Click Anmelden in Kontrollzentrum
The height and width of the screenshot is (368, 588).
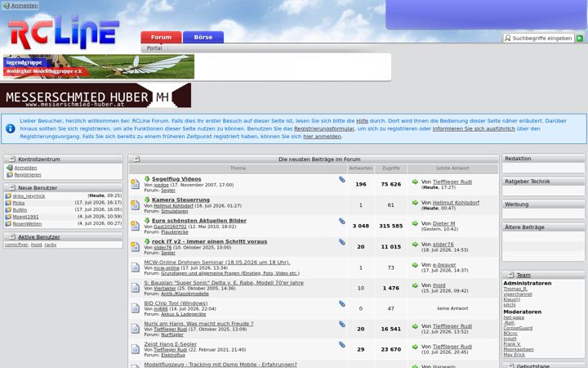coord(25,168)
